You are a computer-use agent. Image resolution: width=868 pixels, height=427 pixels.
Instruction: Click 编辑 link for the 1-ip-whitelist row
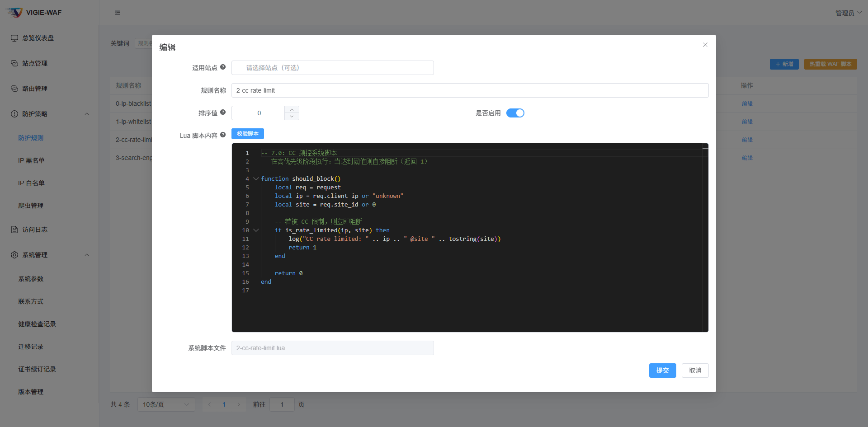pos(747,122)
